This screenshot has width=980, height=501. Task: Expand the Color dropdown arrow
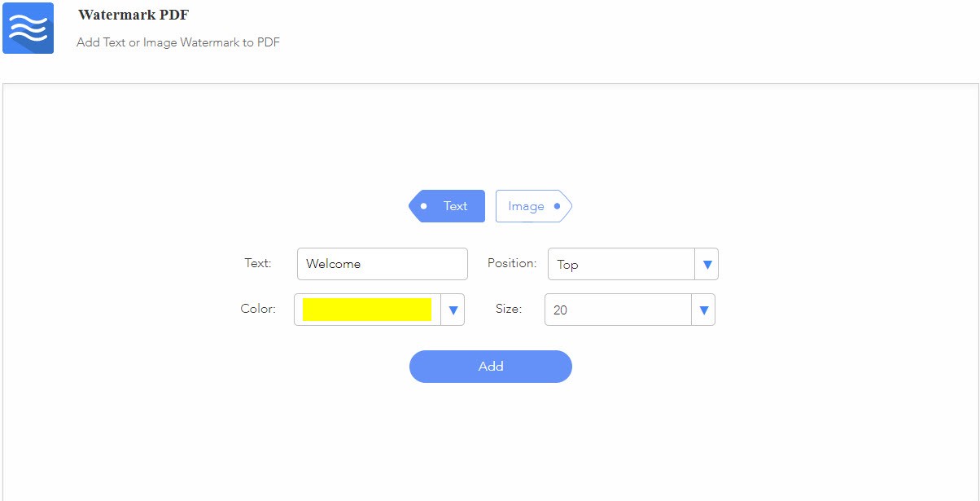[x=453, y=310]
